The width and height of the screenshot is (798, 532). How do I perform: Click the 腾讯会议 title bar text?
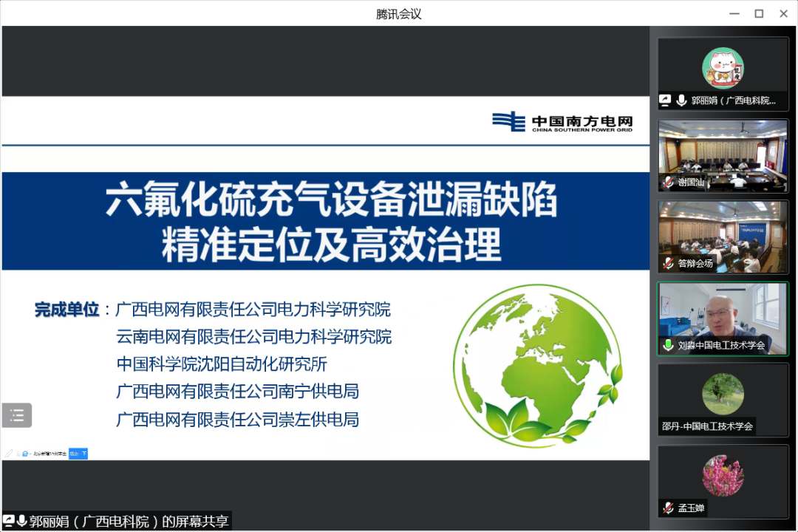399,13
